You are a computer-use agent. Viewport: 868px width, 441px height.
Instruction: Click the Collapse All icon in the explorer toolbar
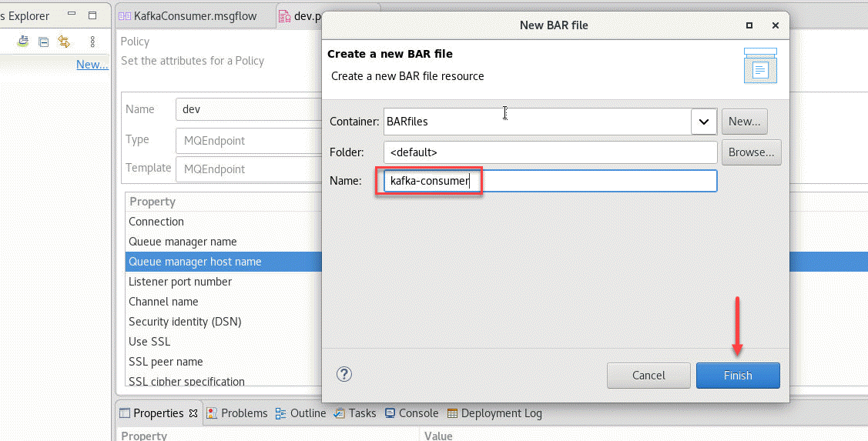point(44,42)
